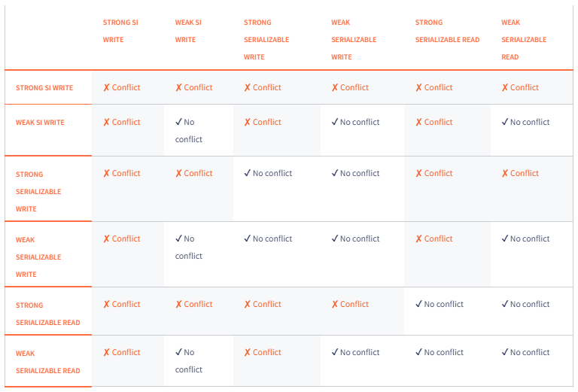Viewport: 578px width, 392px height.
Task: Click the Weak Serializable Write column header
Action: pos(352,39)
